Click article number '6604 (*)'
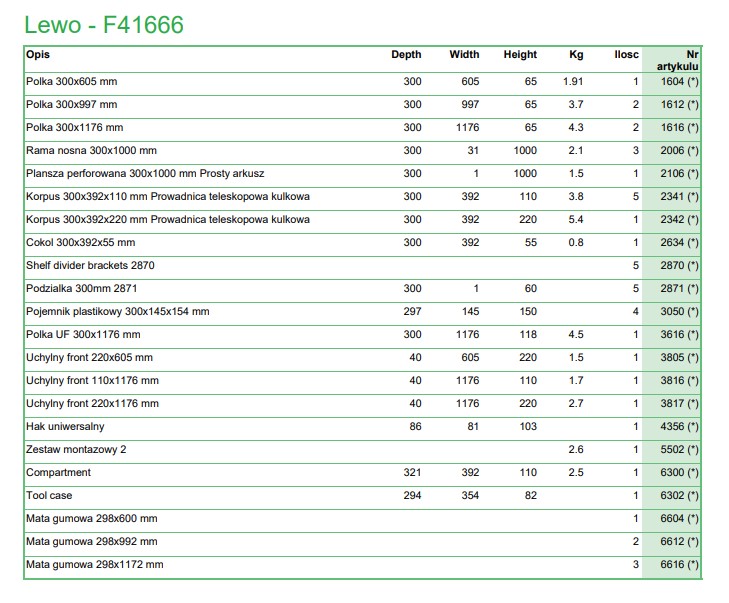Screen dimensions: 729x603 680,519
